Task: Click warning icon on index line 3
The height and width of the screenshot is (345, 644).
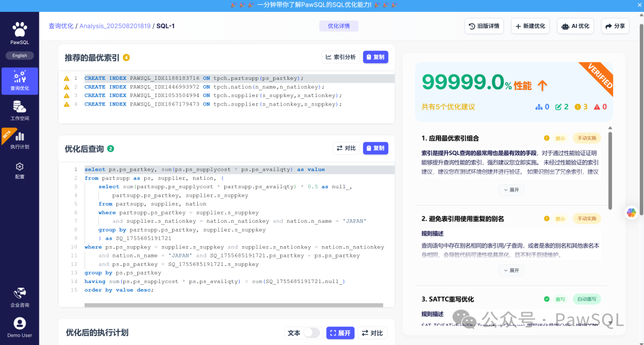Action: [67, 95]
